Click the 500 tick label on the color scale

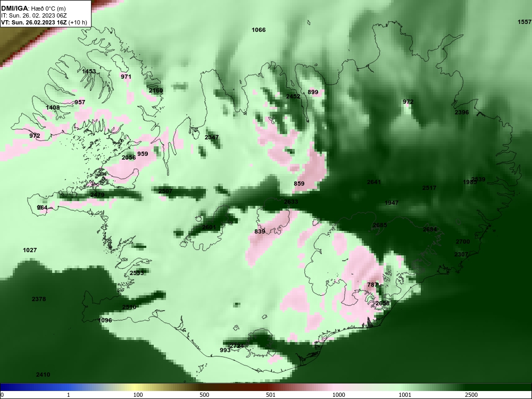pos(204,395)
